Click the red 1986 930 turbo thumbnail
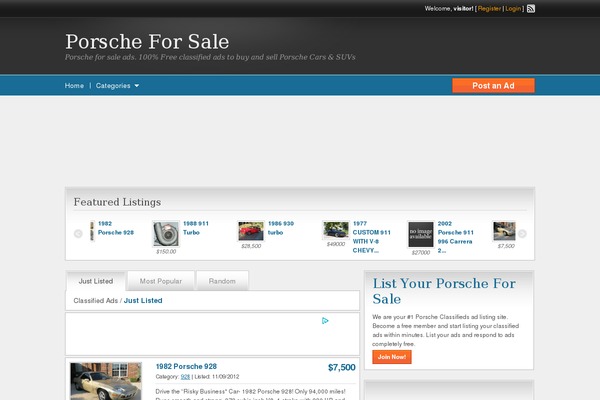 pyautogui.click(x=251, y=231)
